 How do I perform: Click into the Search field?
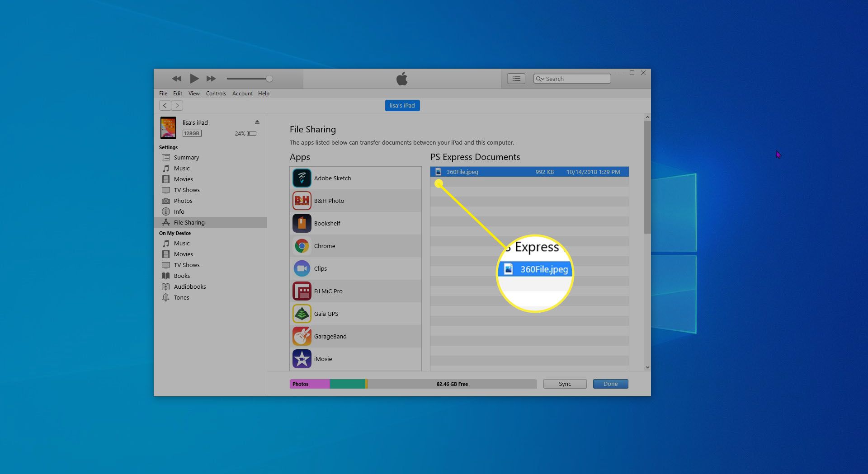(572, 79)
